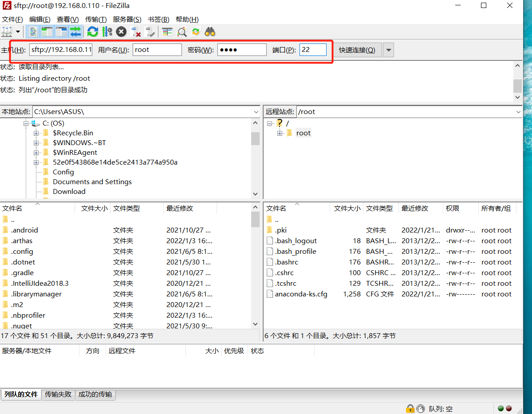Select Documents and Settings in local tree
Viewport: 532px width, 414px height.
(92, 182)
